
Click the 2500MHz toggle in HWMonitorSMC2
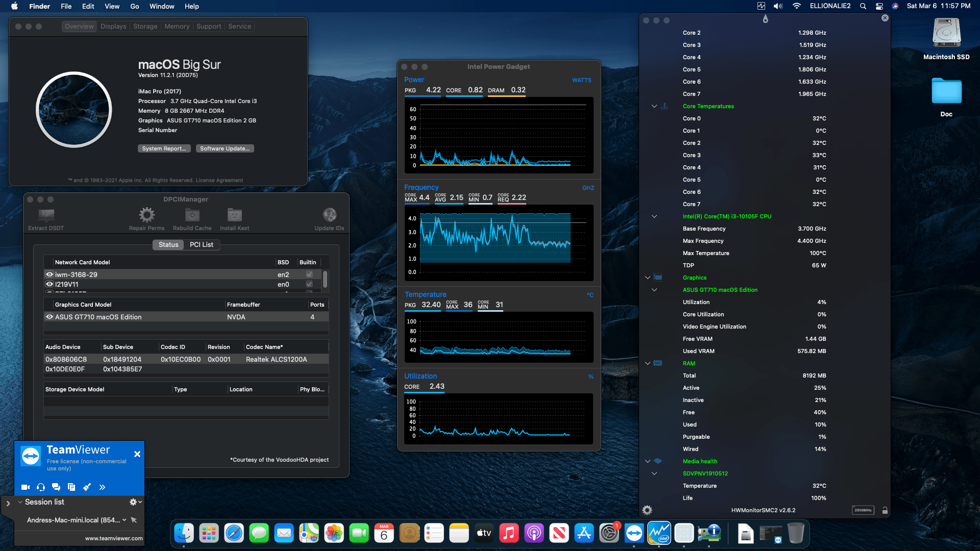click(863, 510)
